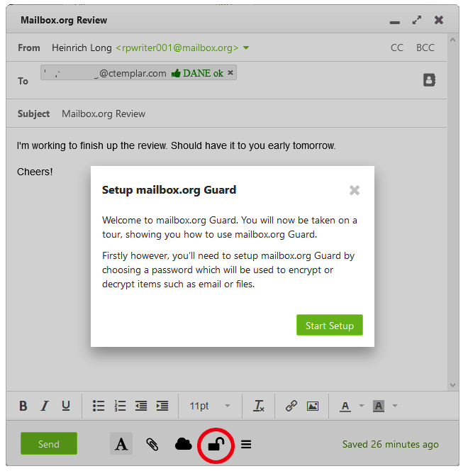Toggle the formatting toolbar with the A button

pyautogui.click(x=121, y=443)
